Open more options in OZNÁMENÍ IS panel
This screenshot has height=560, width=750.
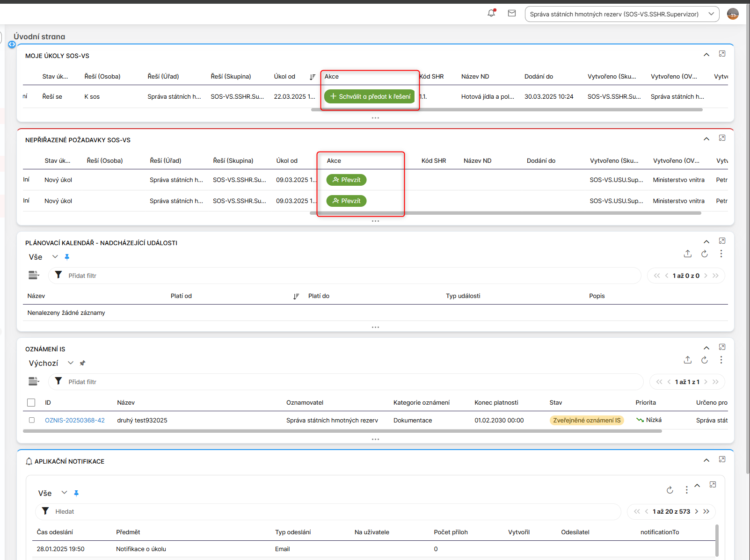pyautogui.click(x=721, y=360)
